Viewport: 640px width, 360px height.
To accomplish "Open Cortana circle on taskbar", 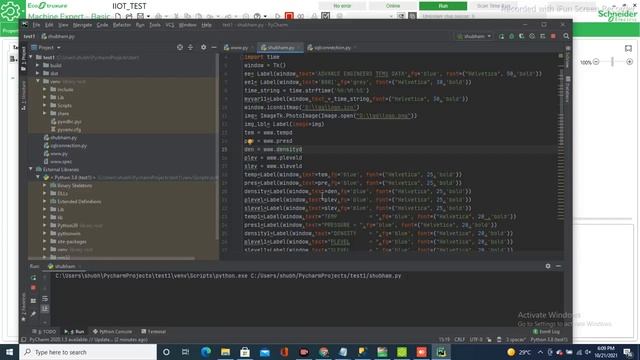I will click(x=166, y=352).
